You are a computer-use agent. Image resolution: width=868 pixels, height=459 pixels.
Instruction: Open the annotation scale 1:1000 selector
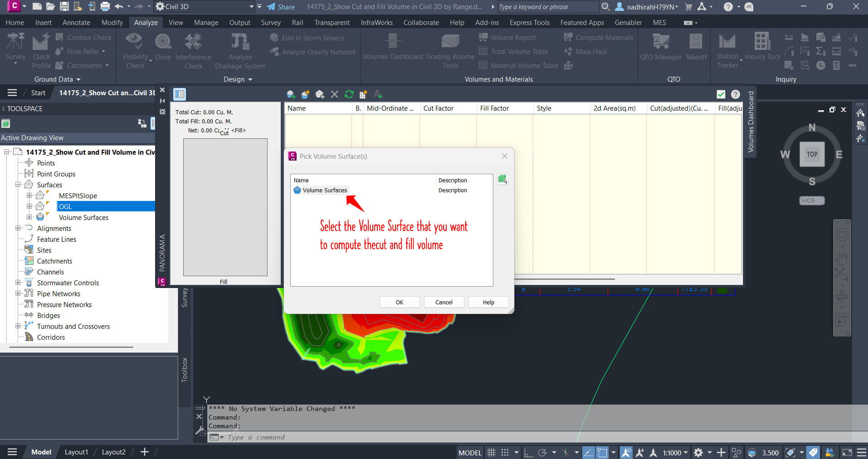coord(675,452)
